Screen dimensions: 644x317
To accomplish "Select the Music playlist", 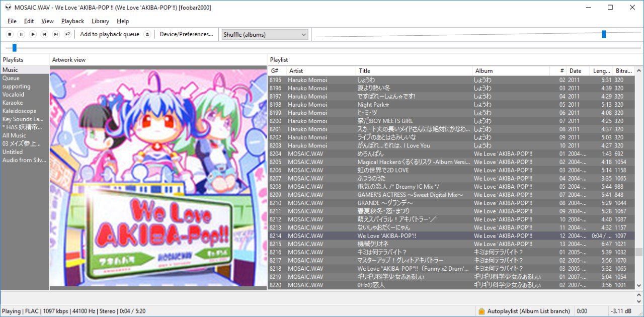I will (25, 70).
